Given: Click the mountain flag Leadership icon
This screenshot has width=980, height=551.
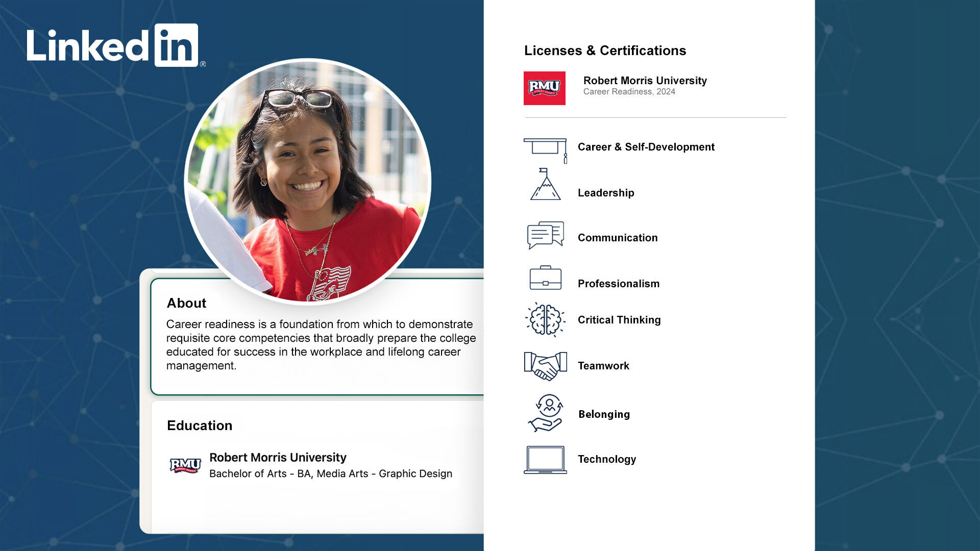Looking at the screenshot, I should [x=545, y=184].
